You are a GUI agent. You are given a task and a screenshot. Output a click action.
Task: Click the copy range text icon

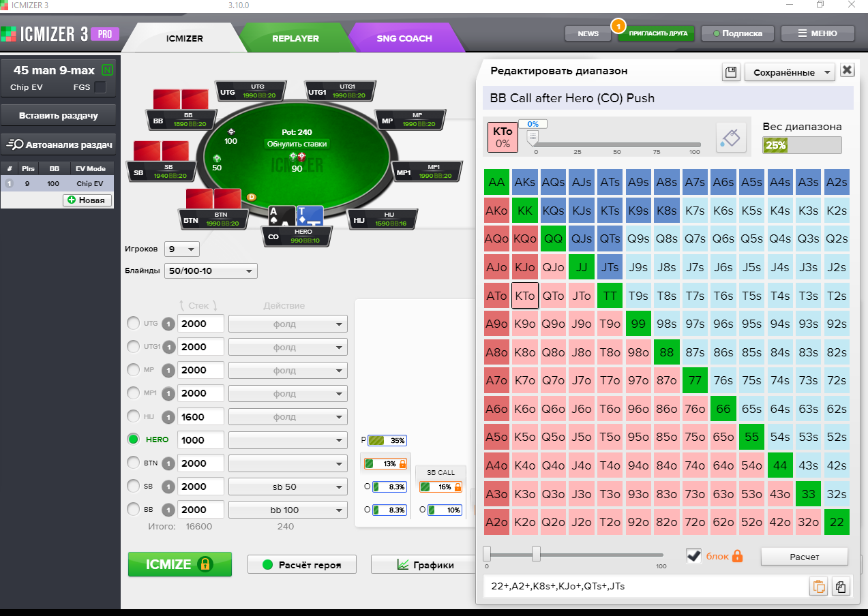click(841, 586)
